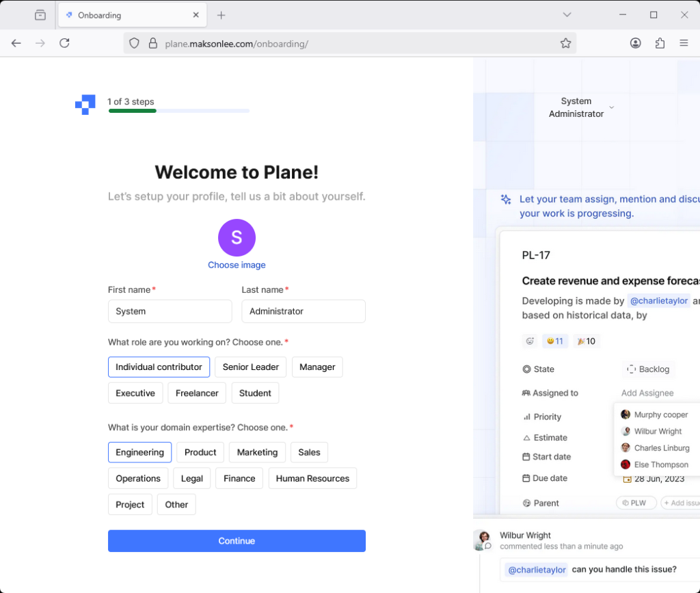
Task: Click the browser back arrow
Action: click(x=16, y=43)
